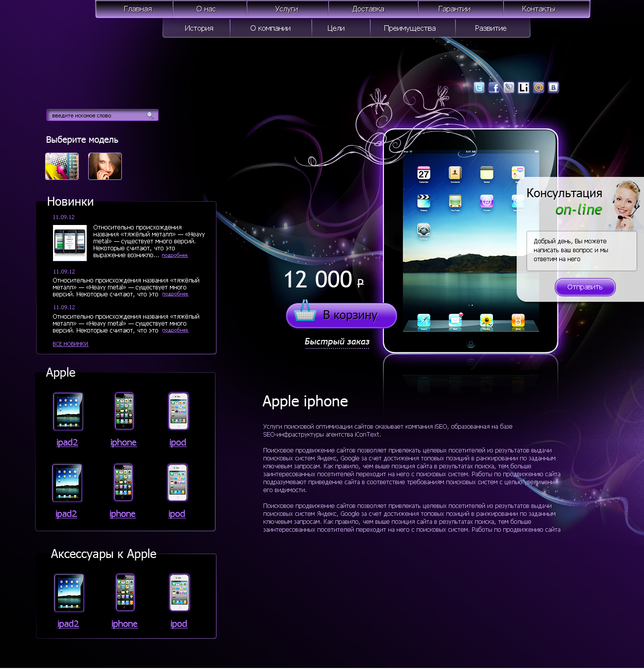The image size is (644, 669).
Task: Open the LiveInternet Li icon
Action: (524, 88)
